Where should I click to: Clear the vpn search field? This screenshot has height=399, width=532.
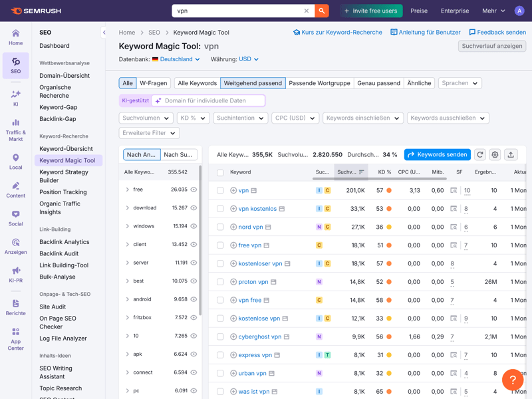(307, 11)
